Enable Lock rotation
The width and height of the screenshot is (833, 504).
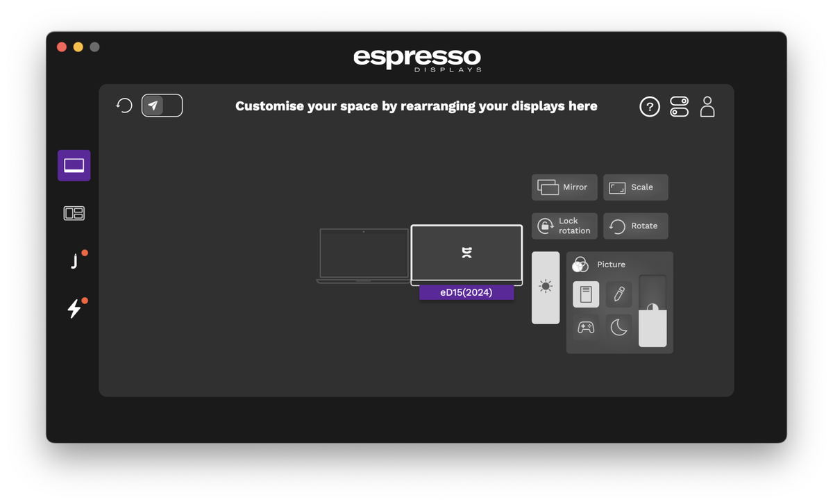point(564,226)
